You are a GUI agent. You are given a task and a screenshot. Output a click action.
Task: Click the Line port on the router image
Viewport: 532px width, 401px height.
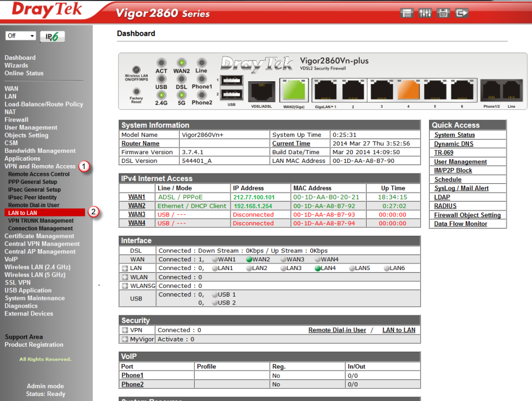tap(512, 91)
